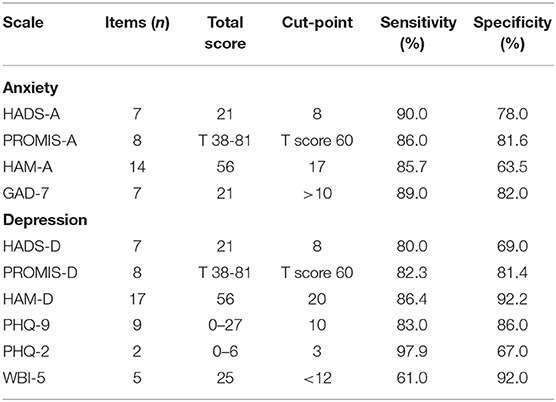The height and width of the screenshot is (402, 556).
Task: Click the Scale column header
Action: click(x=23, y=23)
